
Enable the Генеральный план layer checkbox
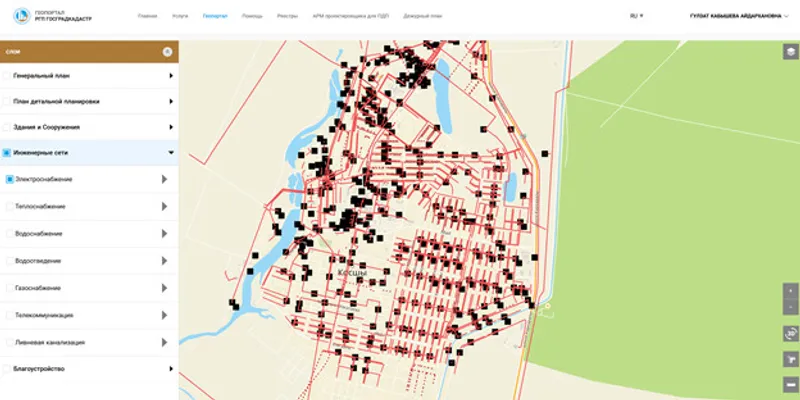[x=7, y=76]
